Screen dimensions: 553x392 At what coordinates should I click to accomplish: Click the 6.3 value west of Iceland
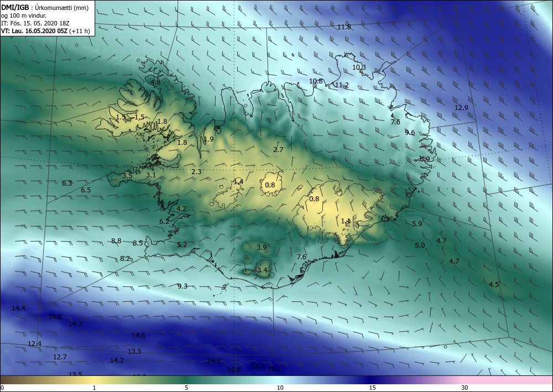pyautogui.click(x=67, y=183)
